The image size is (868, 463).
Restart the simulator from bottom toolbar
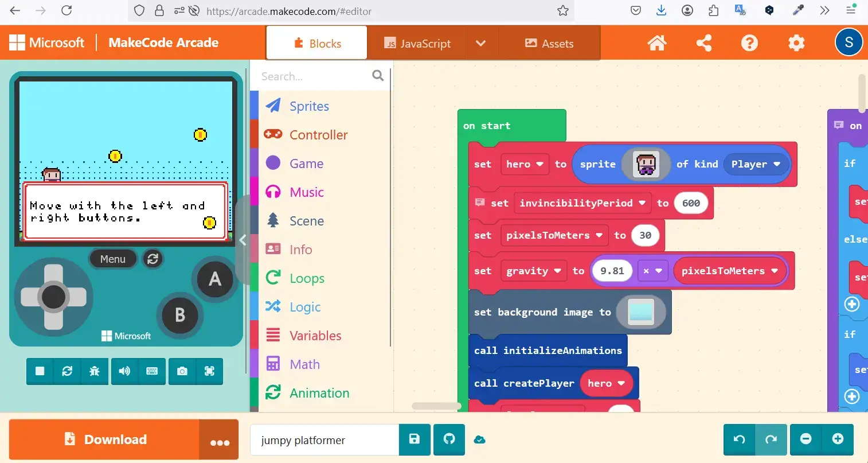pos(67,371)
